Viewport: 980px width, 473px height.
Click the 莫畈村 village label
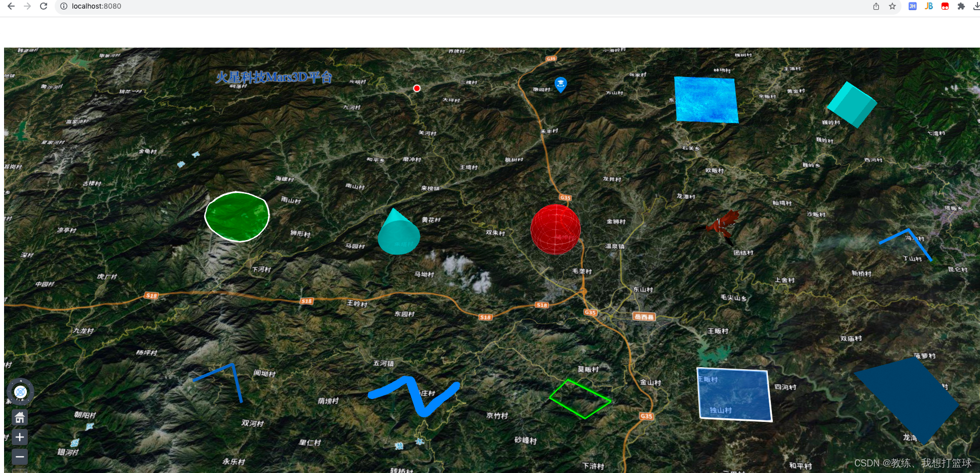click(x=589, y=369)
